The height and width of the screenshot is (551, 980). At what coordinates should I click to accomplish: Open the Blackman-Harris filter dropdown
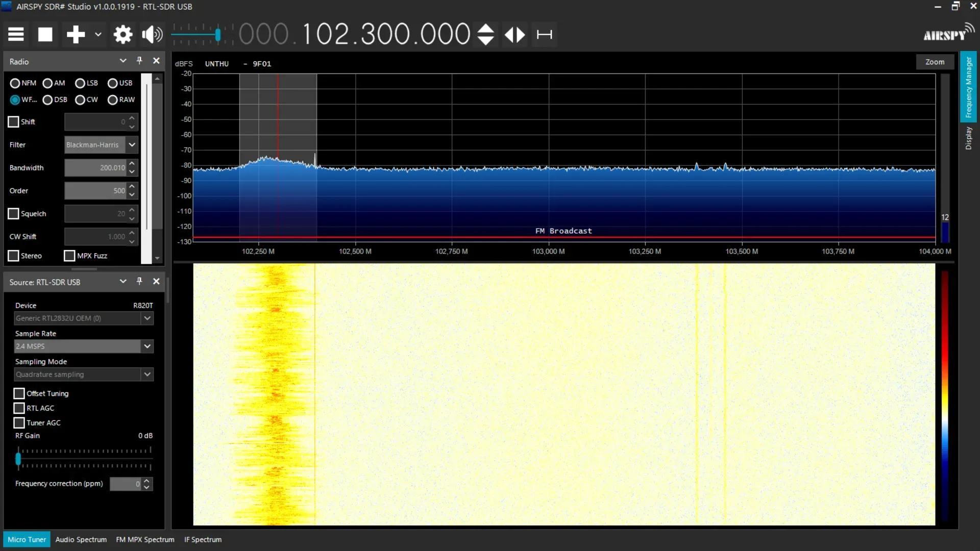(132, 144)
